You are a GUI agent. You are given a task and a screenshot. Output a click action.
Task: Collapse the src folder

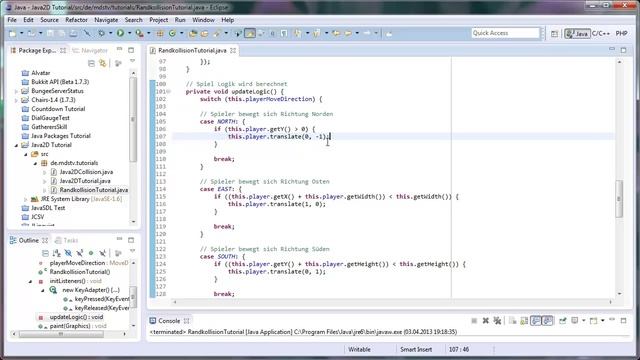(26, 154)
